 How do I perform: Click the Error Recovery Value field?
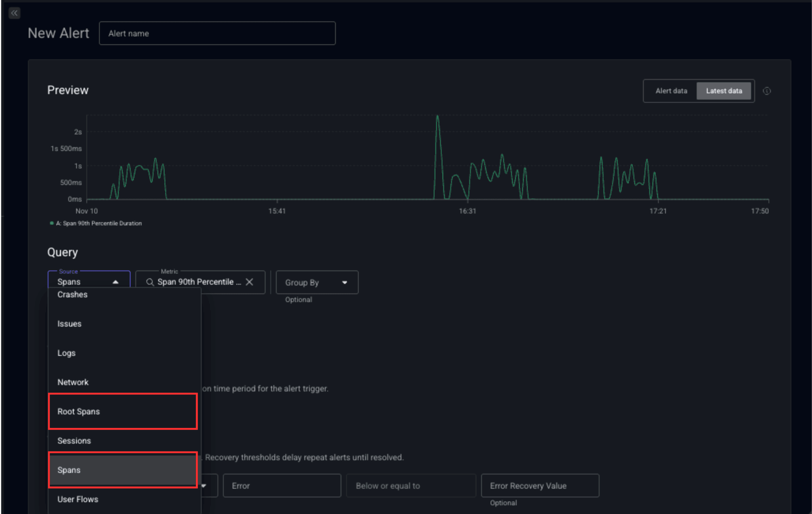(x=540, y=486)
